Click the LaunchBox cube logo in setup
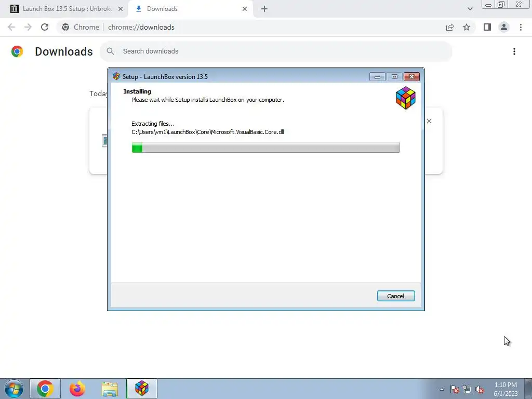The image size is (532, 399). [x=405, y=98]
